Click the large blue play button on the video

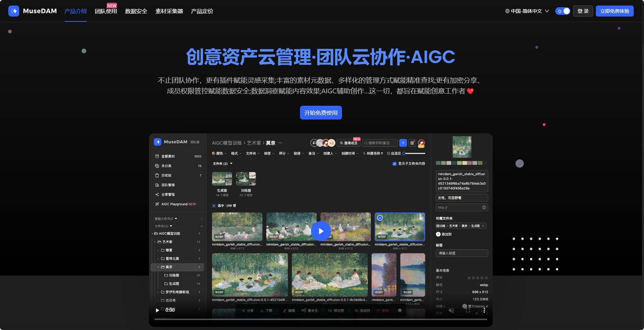point(321,231)
